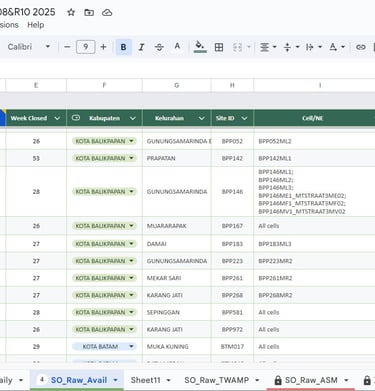
Task: Switch to SO_Raw_TWAMP sheet tab
Action: [217, 380]
